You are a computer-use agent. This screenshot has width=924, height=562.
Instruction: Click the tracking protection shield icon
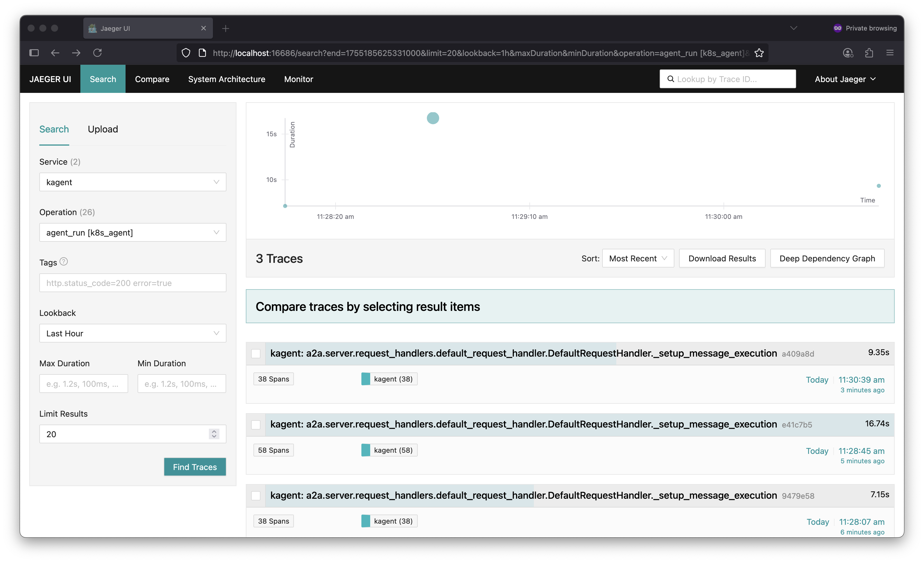pyautogui.click(x=186, y=53)
